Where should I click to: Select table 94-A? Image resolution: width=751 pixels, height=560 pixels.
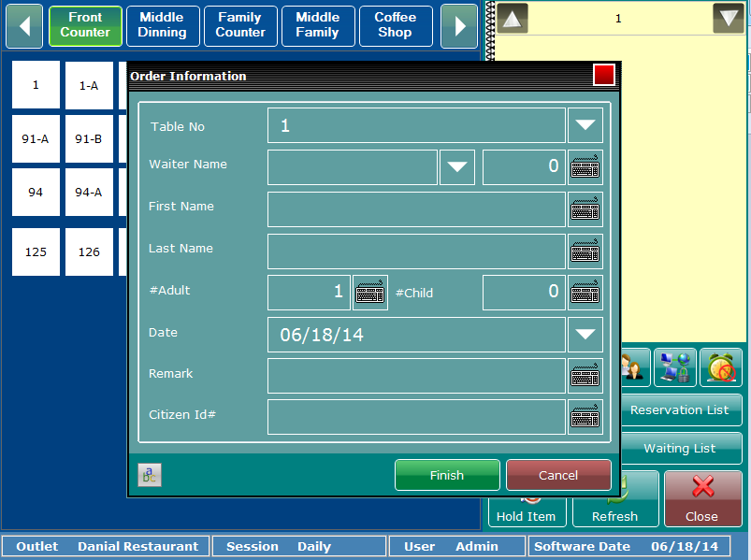click(89, 192)
